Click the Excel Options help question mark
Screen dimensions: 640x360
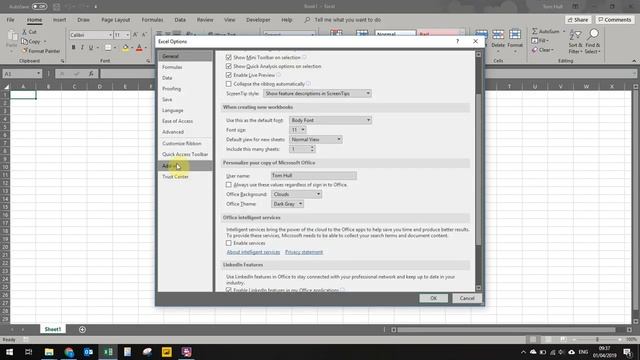tap(458, 41)
